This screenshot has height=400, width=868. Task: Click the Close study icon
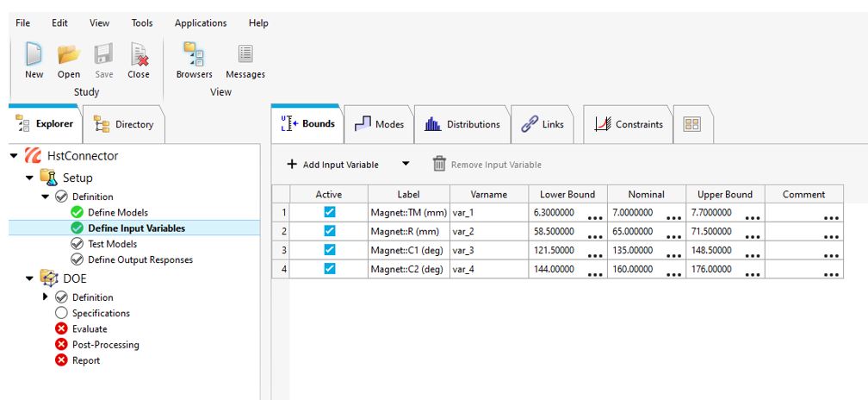[x=139, y=56]
